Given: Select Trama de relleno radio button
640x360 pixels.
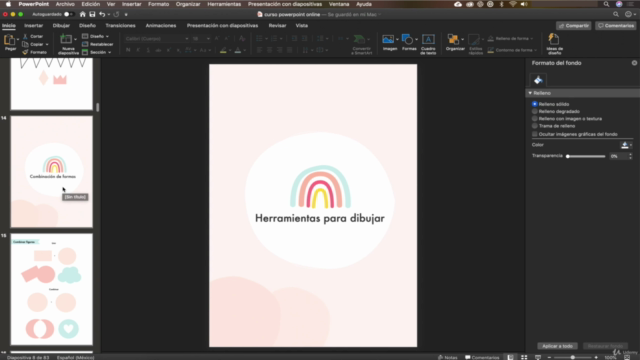Looking at the screenshot, I should click(534, 126).
